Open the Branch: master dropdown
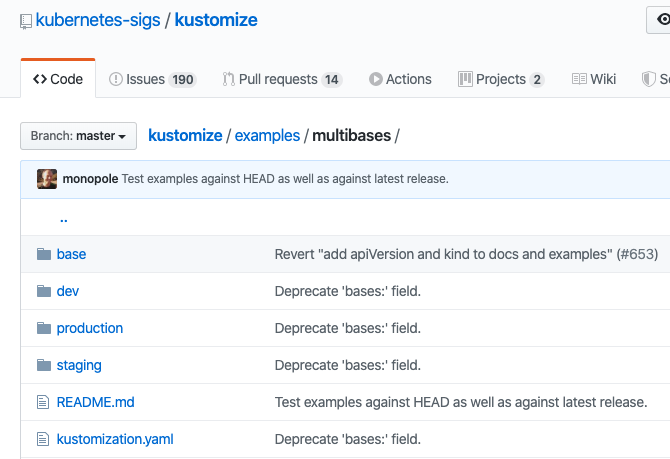Screen dimensions: 670x459 click(x=79, y=136)
